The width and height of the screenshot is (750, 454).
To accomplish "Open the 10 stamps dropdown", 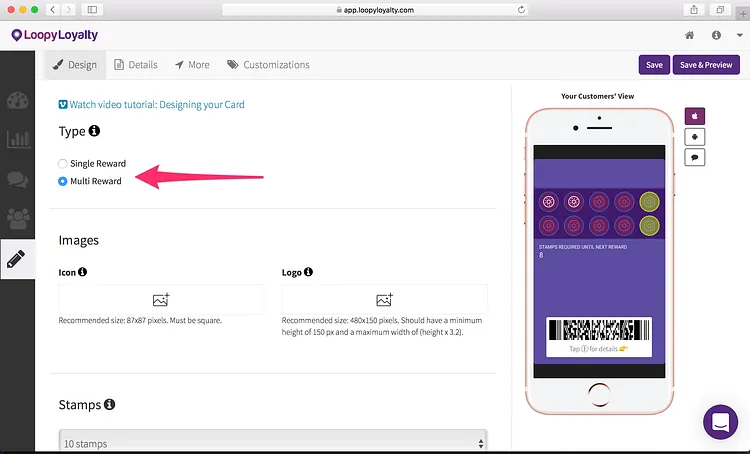I will pyautogui.click(x=273, y=442).
